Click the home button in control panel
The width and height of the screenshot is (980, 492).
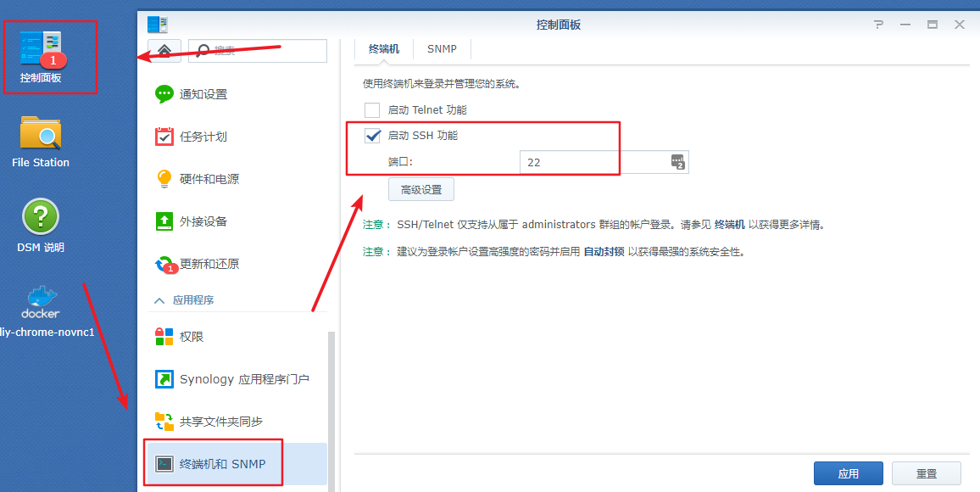coord(164,51)
